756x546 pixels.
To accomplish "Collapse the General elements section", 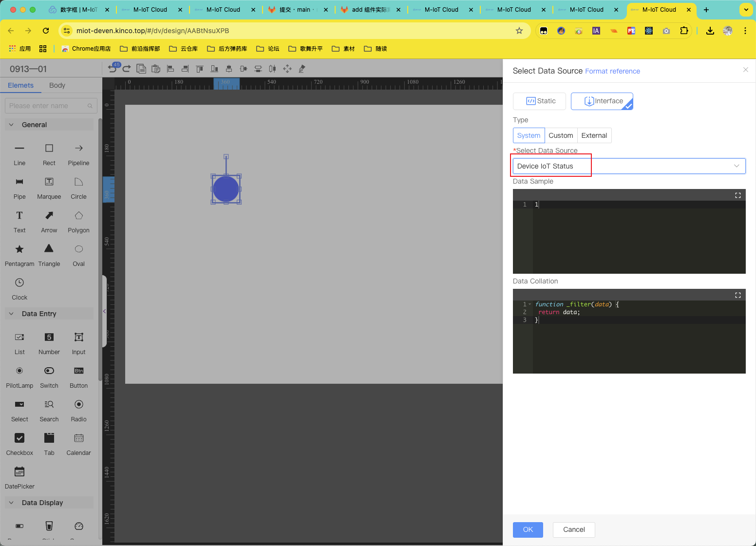I will click(12, 125).
